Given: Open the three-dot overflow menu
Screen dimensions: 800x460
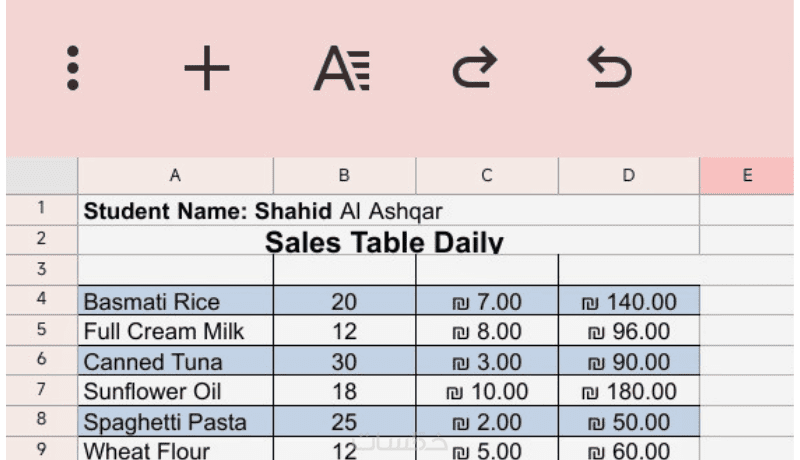Looking at the screenshot, I should (x=73, y=69).
